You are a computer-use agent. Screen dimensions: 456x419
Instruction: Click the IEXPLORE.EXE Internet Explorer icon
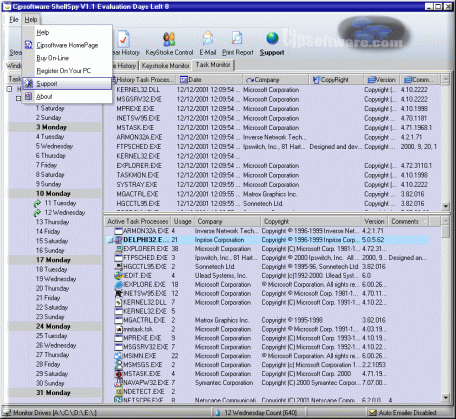(118, 285)
